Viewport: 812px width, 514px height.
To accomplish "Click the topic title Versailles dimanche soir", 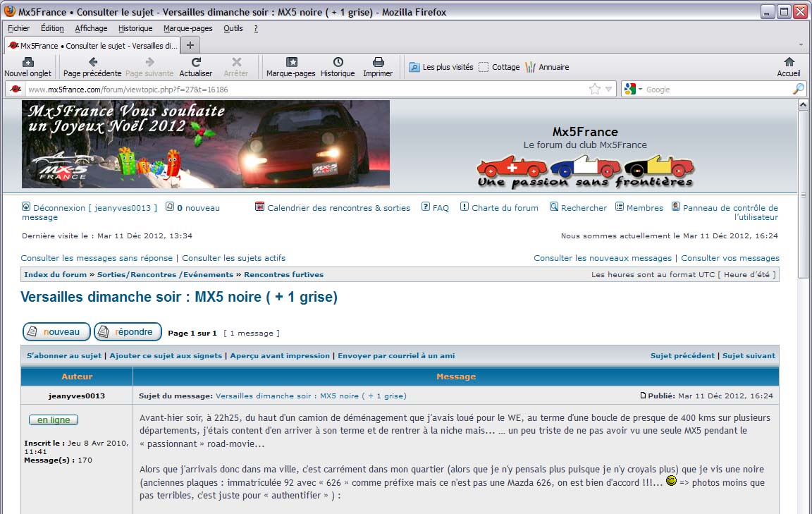I will click(x=179, y=297).
